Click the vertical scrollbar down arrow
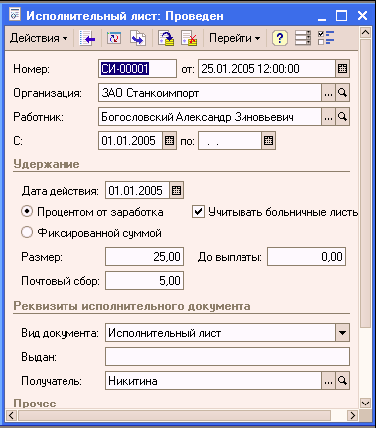 [x=365, y=403]
